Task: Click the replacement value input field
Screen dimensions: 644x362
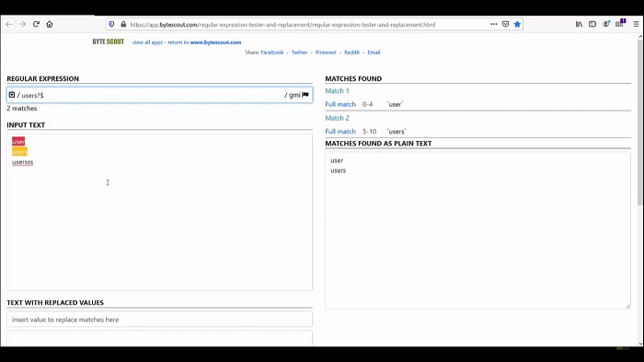Action: [159, 320]
